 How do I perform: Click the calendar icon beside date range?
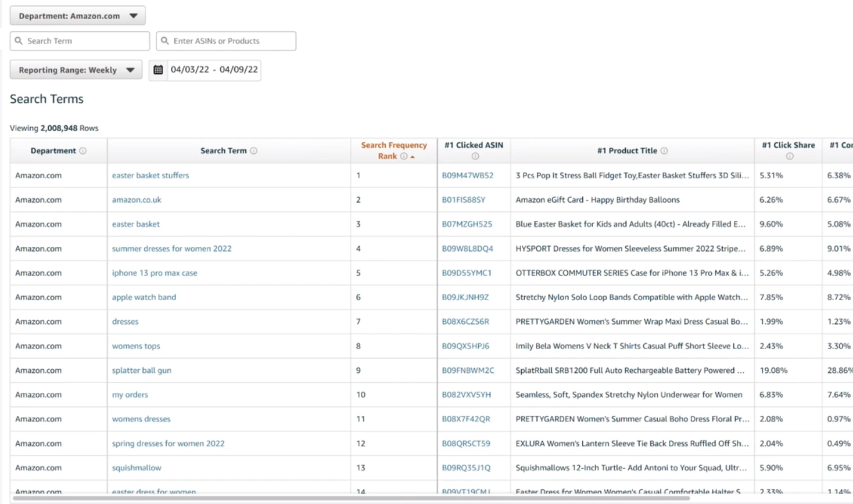tap(158, 70)
